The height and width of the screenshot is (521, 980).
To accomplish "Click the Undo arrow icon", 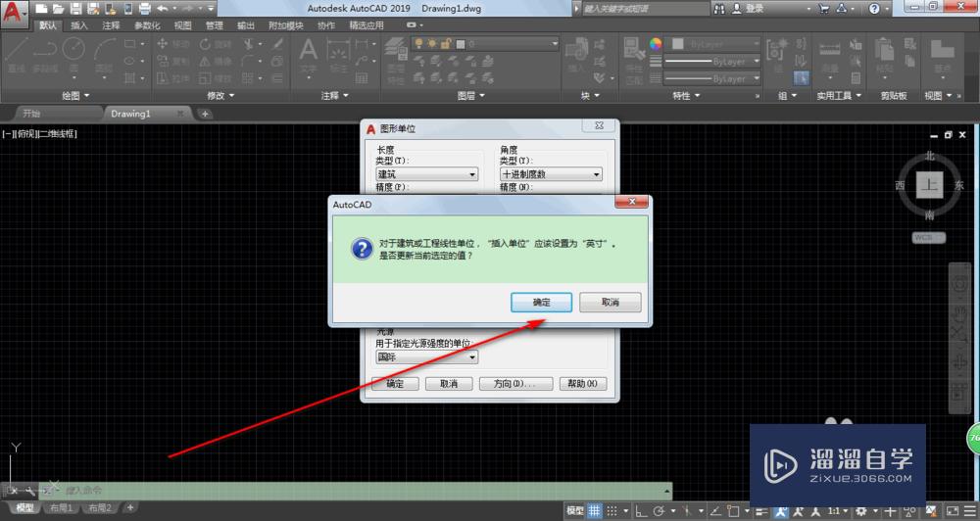I will (162, 9).
